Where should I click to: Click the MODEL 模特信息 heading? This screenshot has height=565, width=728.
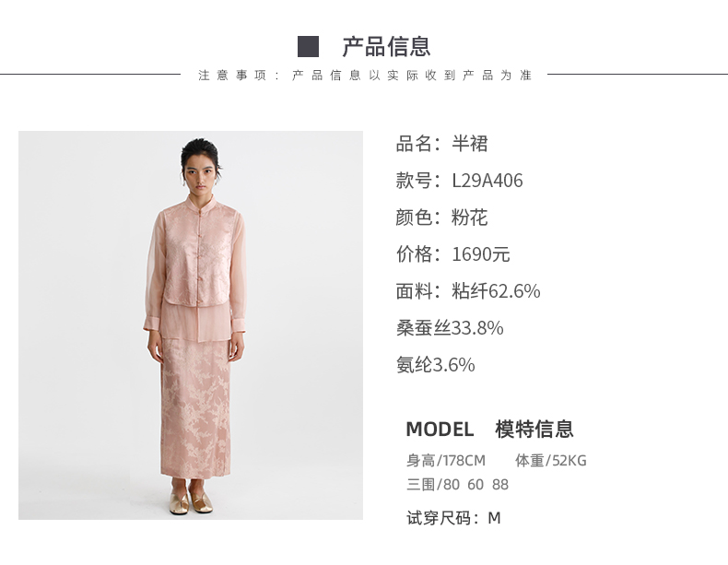(490, 429)
